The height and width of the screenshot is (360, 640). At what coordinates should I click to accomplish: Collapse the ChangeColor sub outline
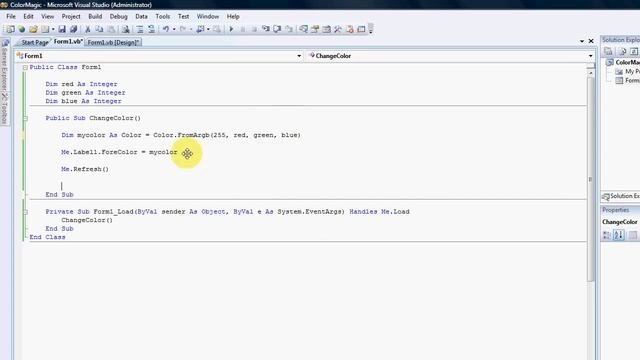click(x=25, y=118)
